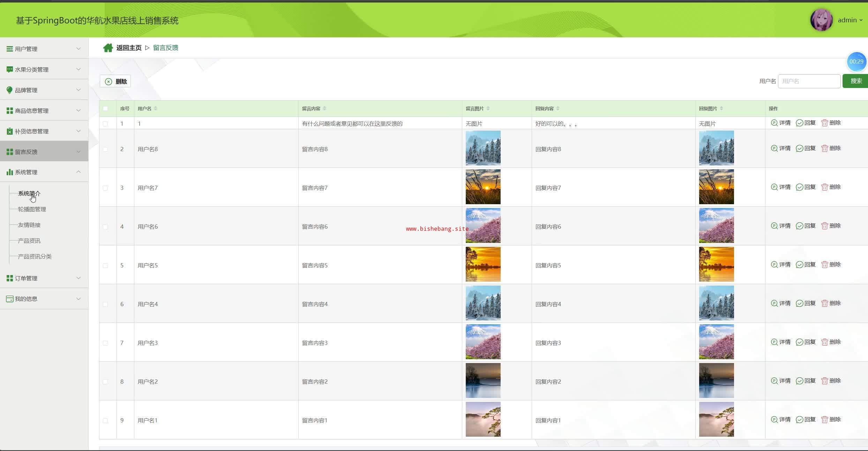This screenshot has width=868, height=451.
Task: Open 产品资讯分类 submenu item
Action: [x=35, y=256]
